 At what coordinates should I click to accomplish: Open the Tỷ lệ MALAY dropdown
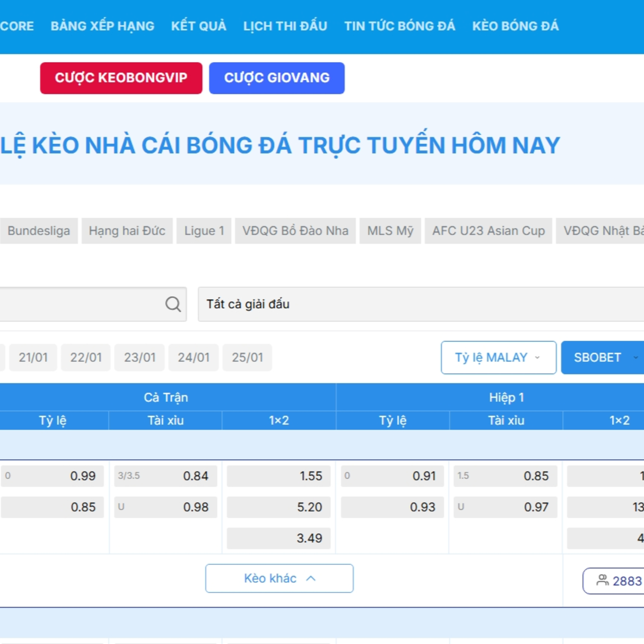pos(498,357)
